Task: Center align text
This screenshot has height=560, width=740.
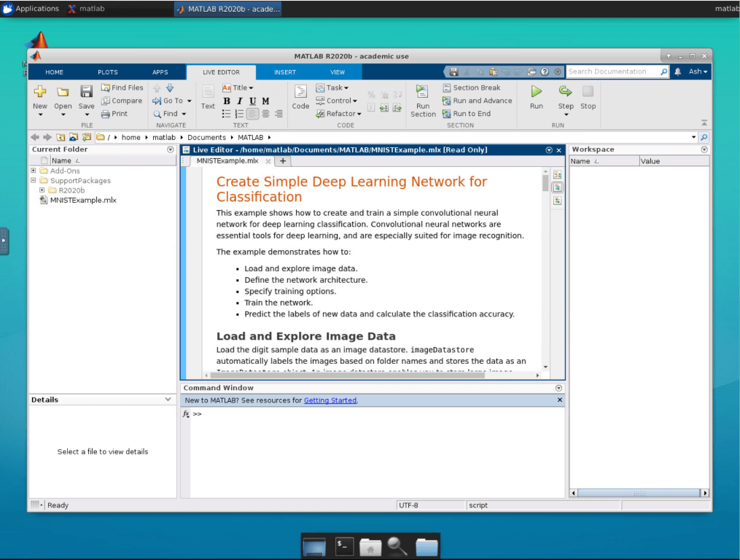Action: tap(265, 114)
